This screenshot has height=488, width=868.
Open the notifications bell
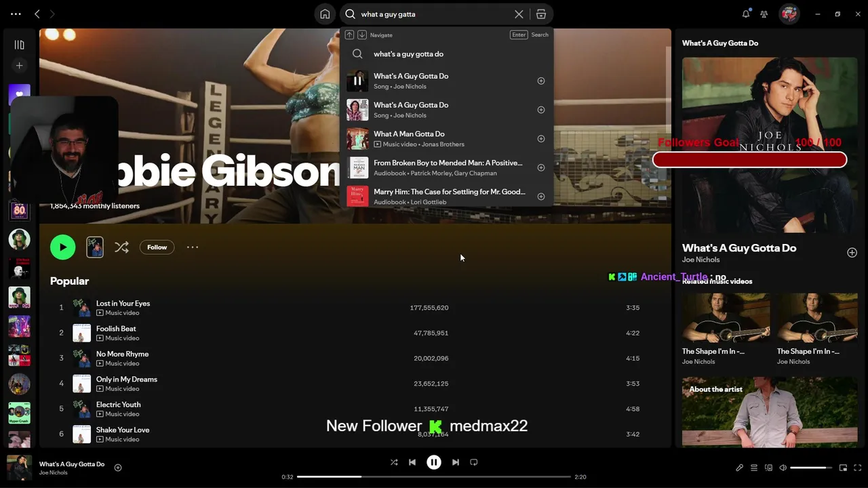pos(746,14)
